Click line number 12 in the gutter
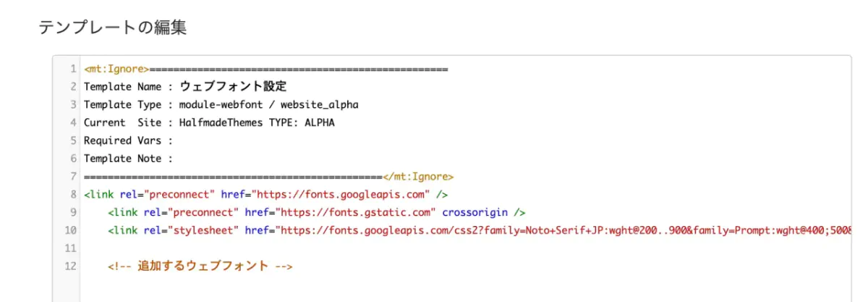The height and width of the screenshot is (302, 868). click(71, 267)
